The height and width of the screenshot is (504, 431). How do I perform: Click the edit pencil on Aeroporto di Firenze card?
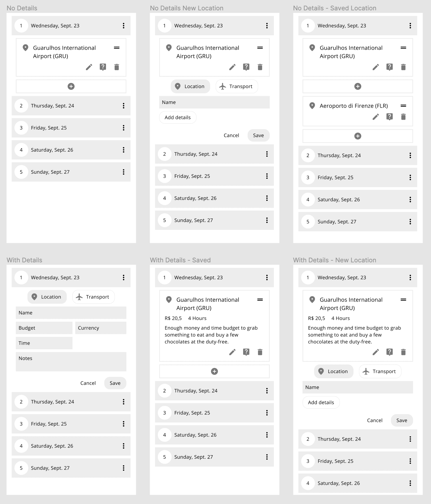pyautogui.click(x=376, y=117)
